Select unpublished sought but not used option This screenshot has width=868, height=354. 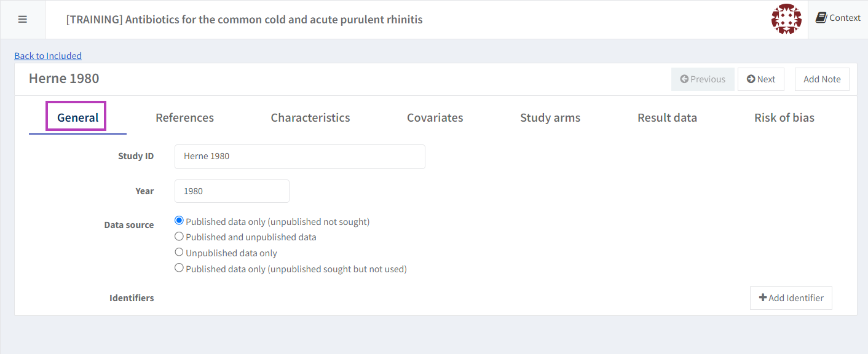(x=180, y=268)
